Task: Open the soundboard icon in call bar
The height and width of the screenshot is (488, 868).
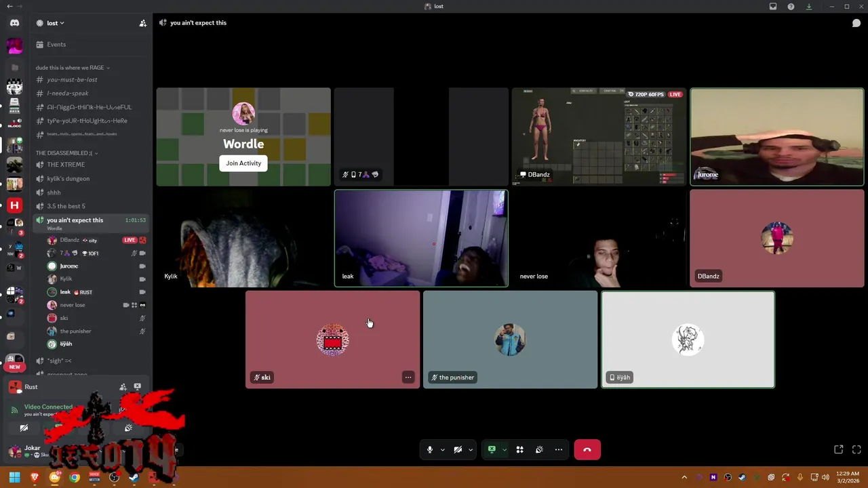Action: pos(539,449)
